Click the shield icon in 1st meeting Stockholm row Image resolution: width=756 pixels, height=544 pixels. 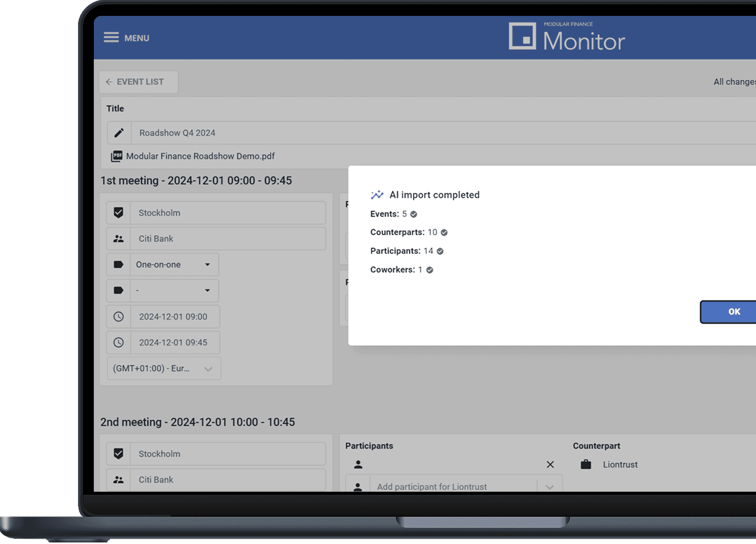[118, 212]
